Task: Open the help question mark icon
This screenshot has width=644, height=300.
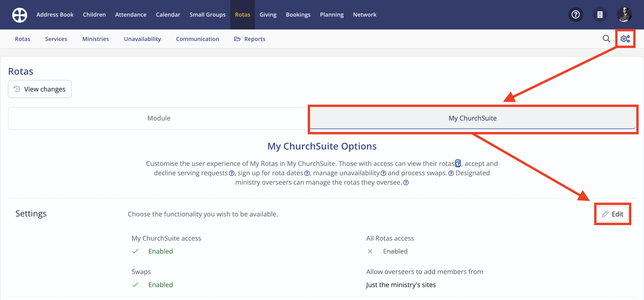Action: [575, 15]
